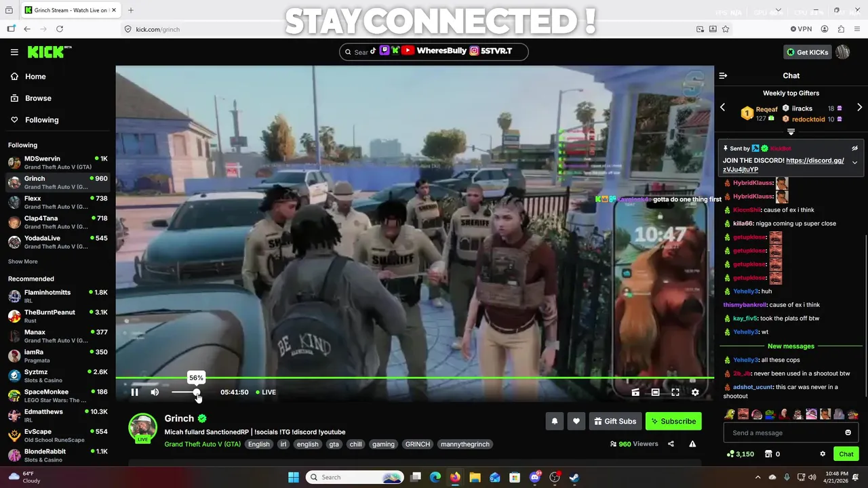868x488 pixels.
Task: Jump to New messages in chat
Action: (x=791, y=346)
